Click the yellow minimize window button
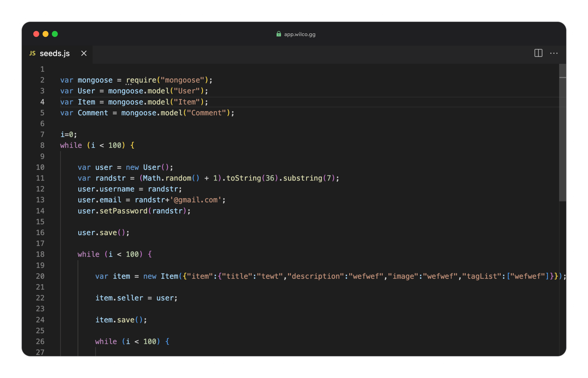 tap(46, 34)
